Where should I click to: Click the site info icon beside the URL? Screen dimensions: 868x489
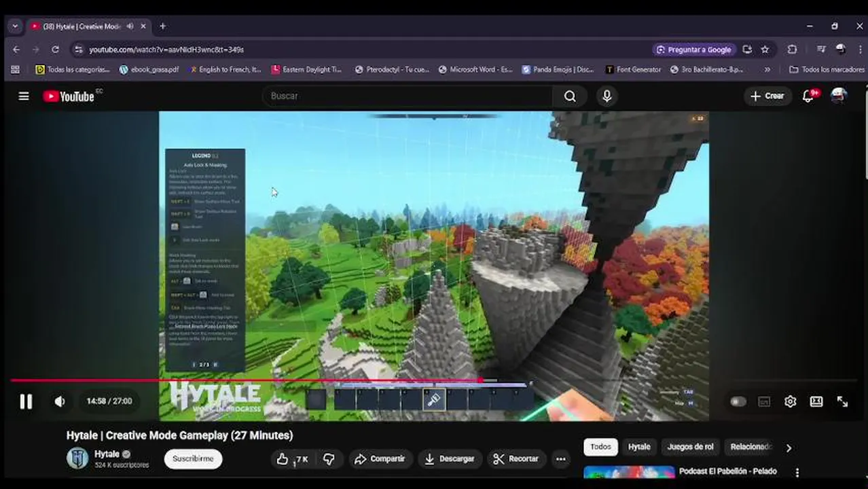[78, 50]
